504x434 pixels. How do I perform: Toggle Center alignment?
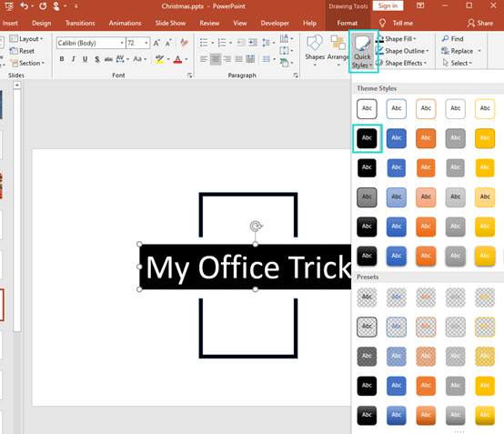point(216,59)
